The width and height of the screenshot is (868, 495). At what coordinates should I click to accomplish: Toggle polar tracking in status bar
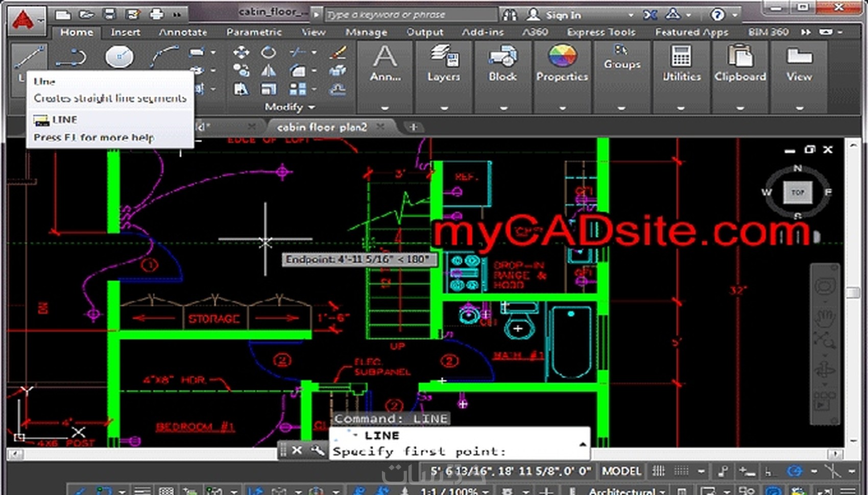[794, 471]
